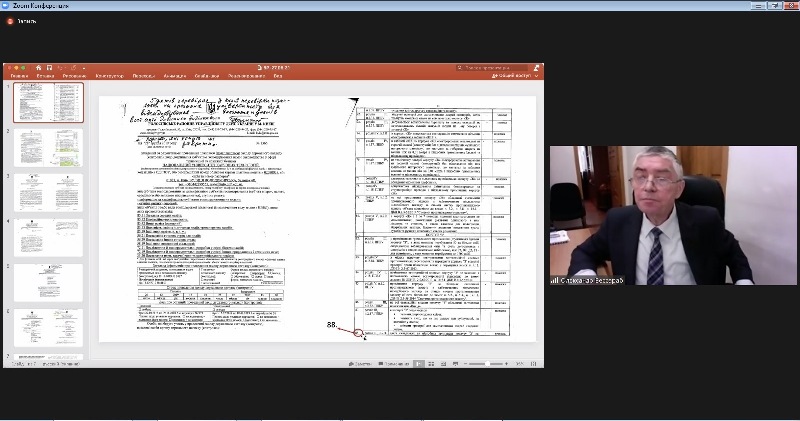Collapse the ribbon with the chevron
The width and height of the screenshot is (800, 421).
point(536,76)
